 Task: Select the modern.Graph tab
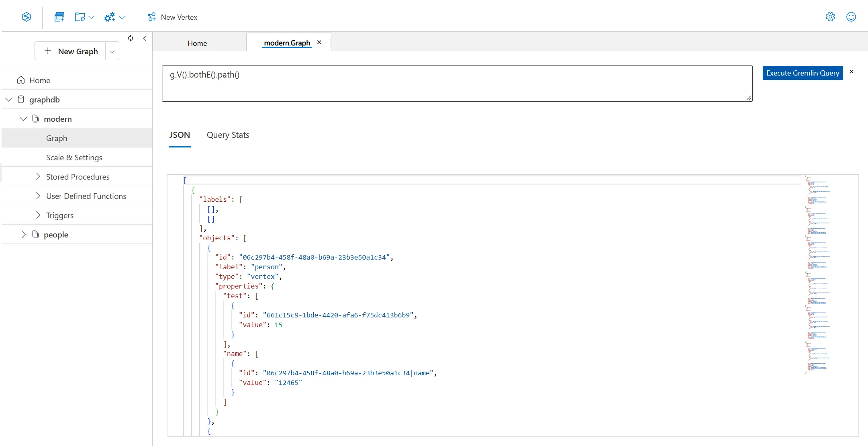[287, 43]
